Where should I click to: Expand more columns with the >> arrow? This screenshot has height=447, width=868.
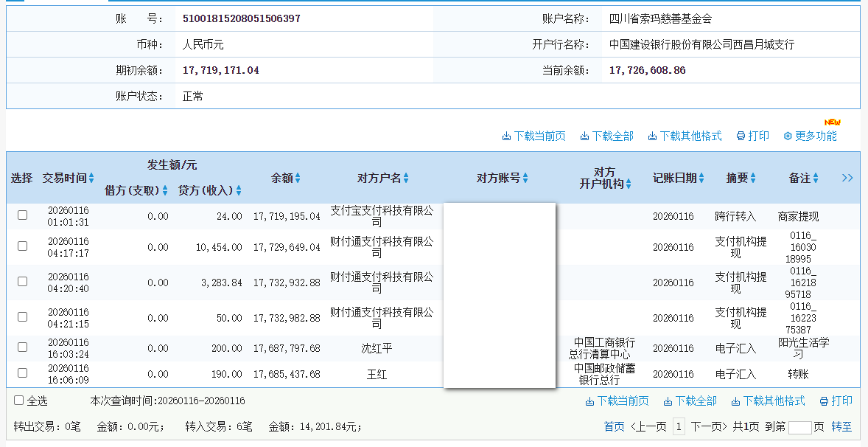click(x=847, y=178)
